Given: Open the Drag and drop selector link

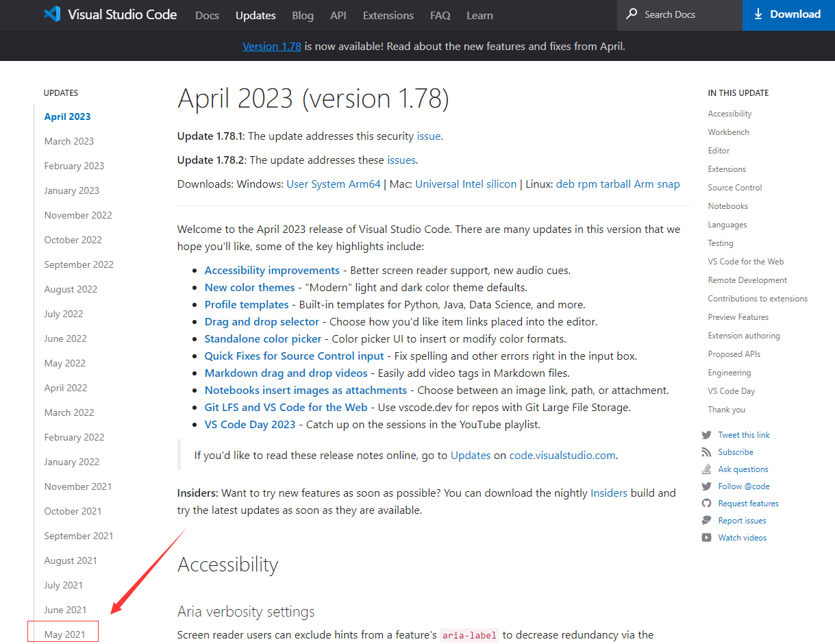Looking at the screenshot, I should [262, 321].
